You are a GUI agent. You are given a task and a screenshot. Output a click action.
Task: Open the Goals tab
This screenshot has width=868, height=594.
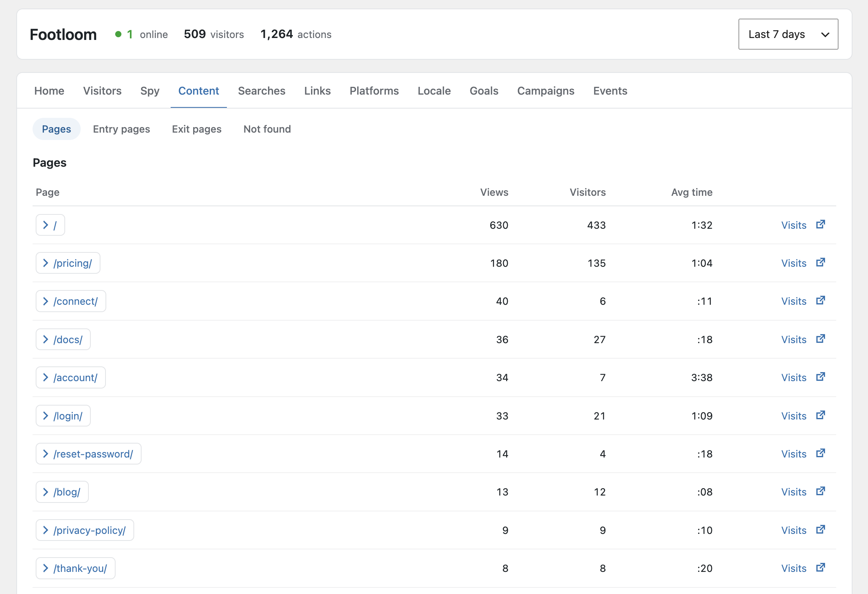(x=484, y=91)
